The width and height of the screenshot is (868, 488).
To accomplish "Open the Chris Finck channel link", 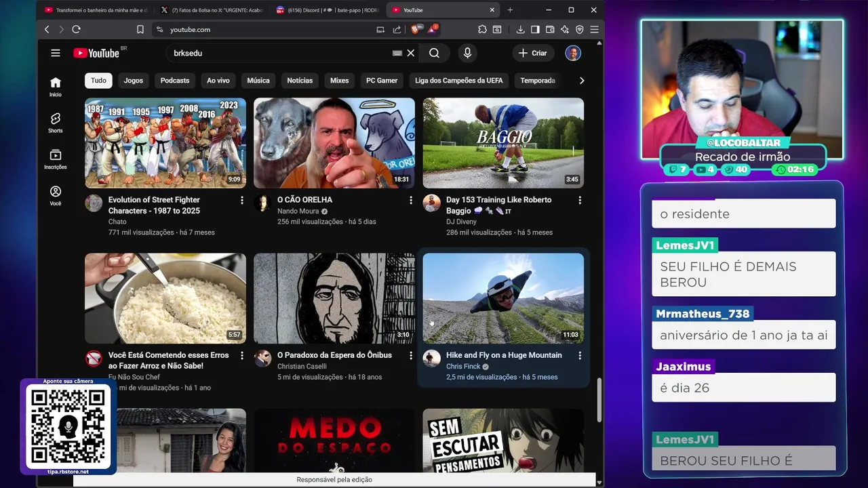I will pos(463,366).
